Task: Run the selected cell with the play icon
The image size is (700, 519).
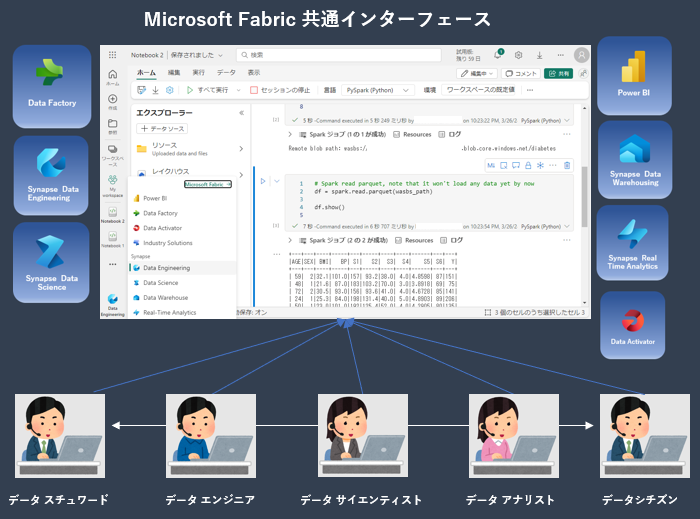Action: 263,181
